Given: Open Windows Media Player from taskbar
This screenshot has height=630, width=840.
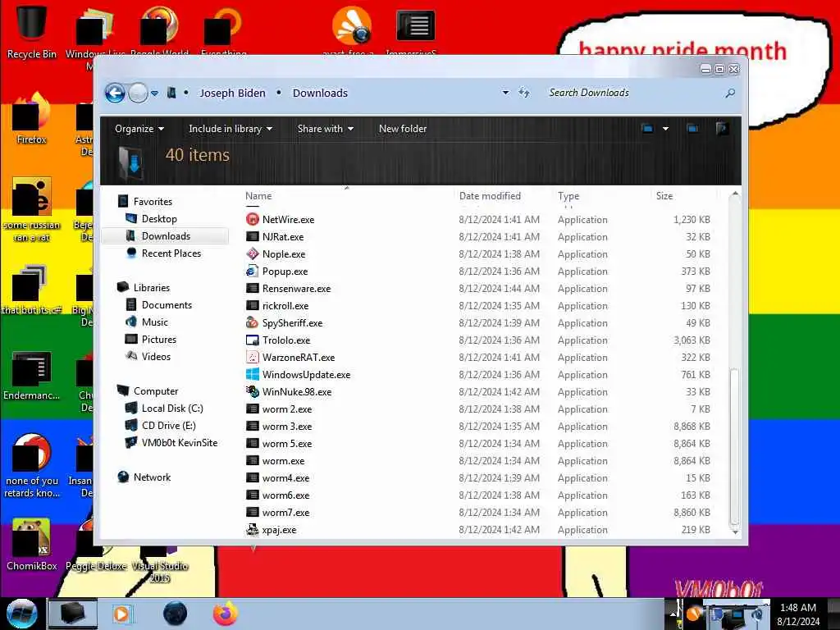Looking at the screenshot, I should pyautogui.click(x=121, y=614).
